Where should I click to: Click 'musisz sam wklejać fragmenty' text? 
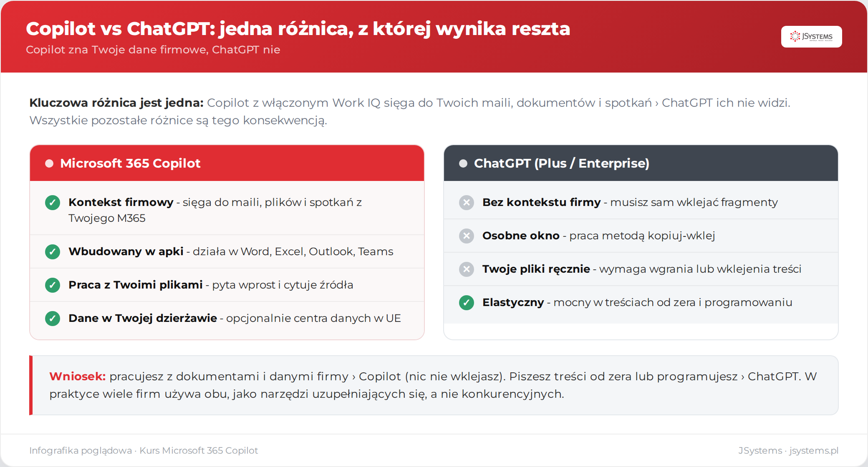point(694,202)
